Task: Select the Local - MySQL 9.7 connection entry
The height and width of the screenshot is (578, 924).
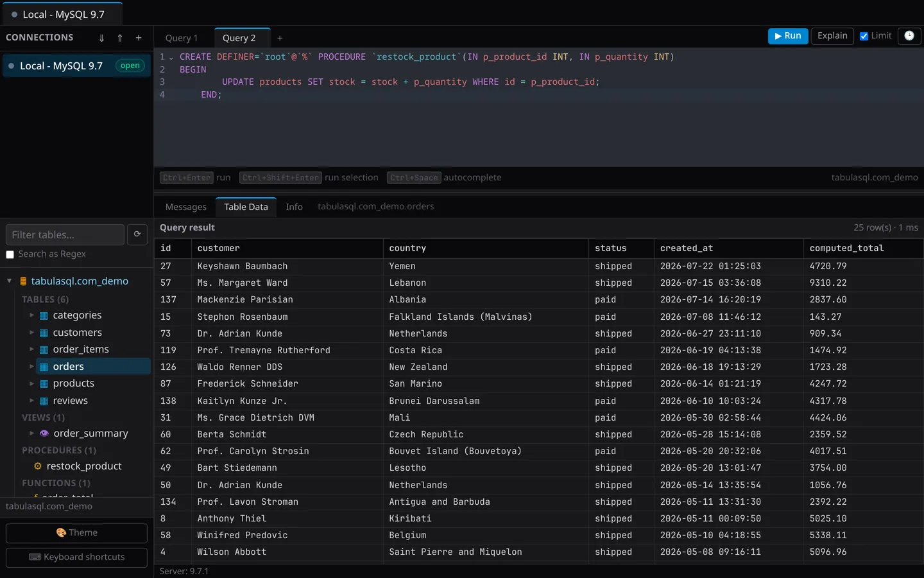Action: tap(76, 66)
